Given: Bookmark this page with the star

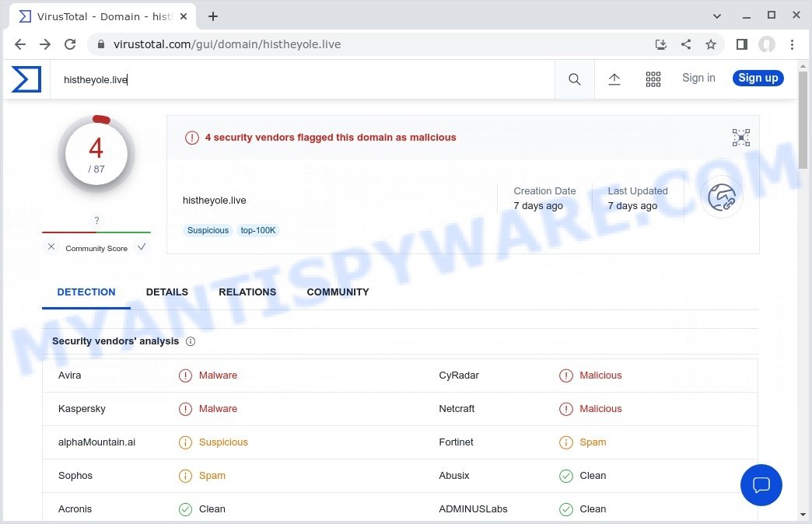Looking at the screenshot, I should click(711, 44).
